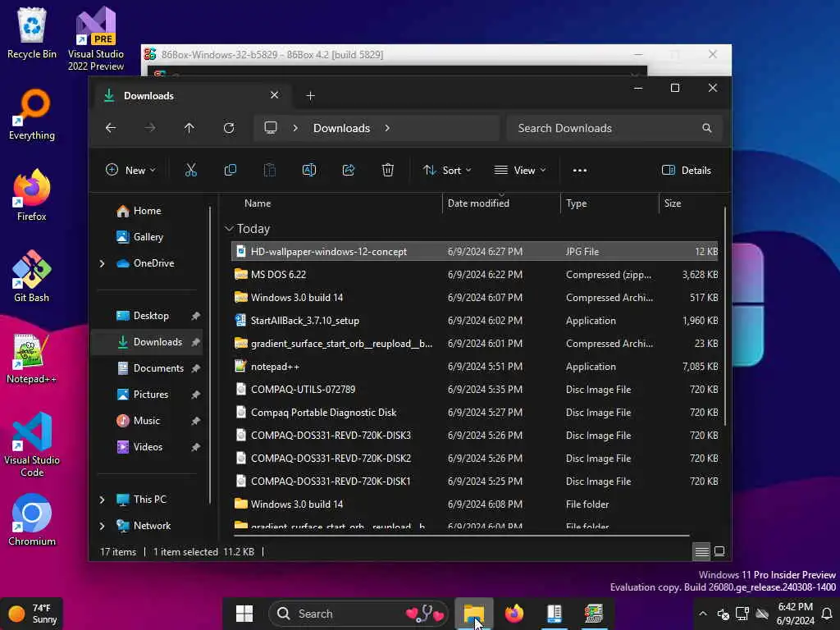This screenshot has width=840, height=630.
Task: Click the Copy icon in toolbar
Action: point(231,171)
